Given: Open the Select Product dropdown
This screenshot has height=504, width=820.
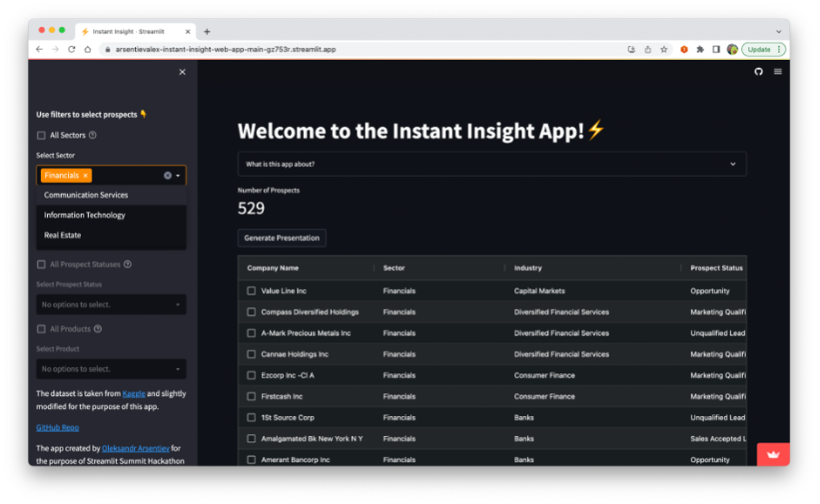Looking at the screenshot, I should tap(111, 369).
